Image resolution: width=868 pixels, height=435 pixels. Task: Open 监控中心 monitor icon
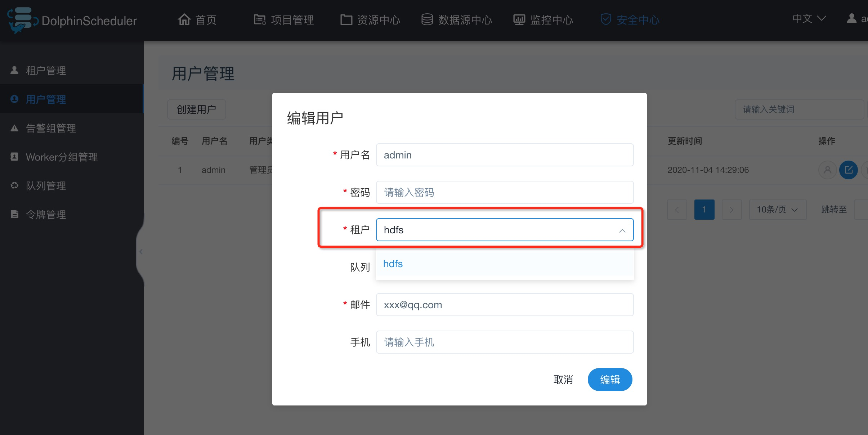click(x=519, y=19)
